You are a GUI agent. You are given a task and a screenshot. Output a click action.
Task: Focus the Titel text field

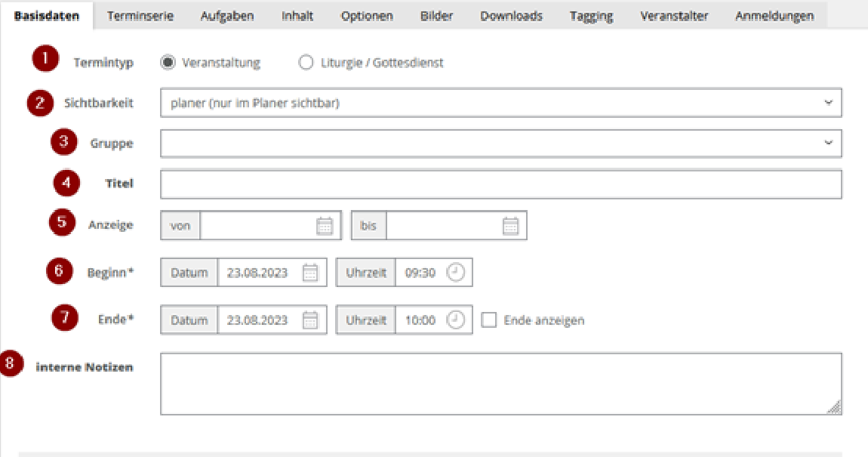pyautogui.click(x=500, y=184)
